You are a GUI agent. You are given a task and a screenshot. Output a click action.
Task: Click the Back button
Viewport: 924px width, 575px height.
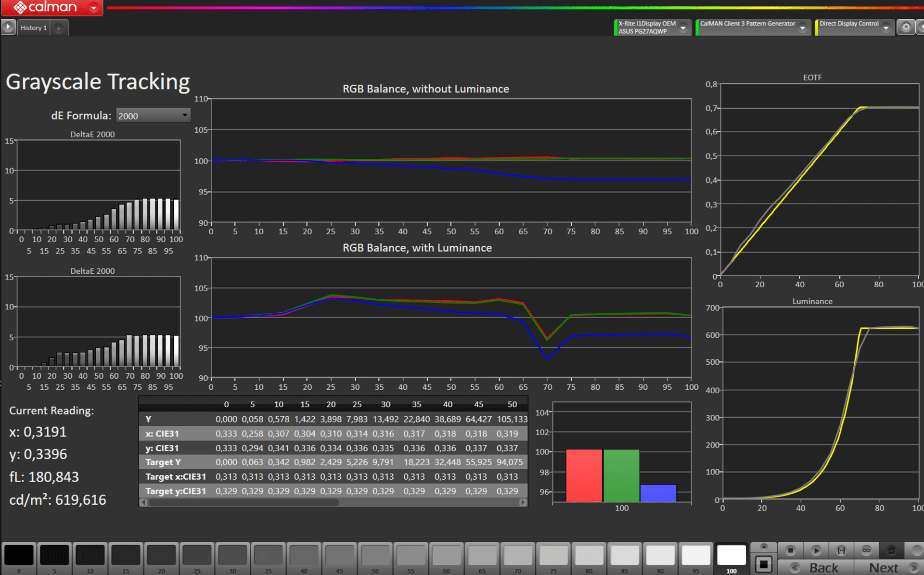click(x=816, y=568)
